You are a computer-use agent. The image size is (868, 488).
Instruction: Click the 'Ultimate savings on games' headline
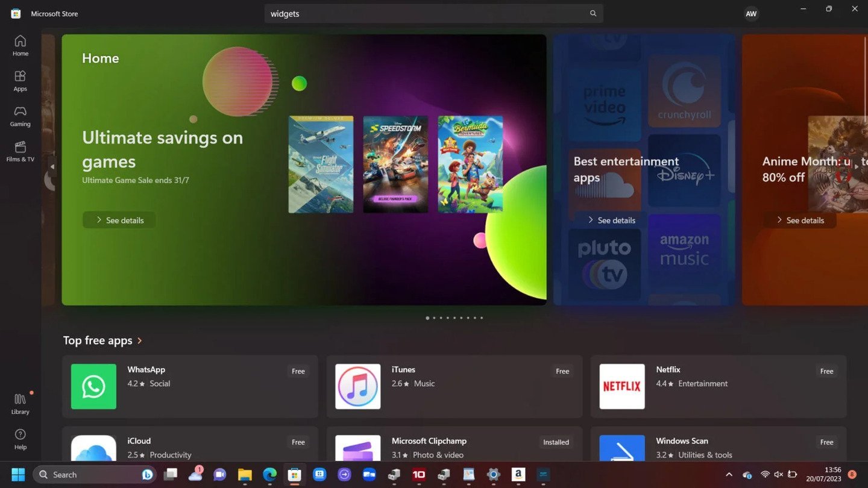click(x=163, y=149)
